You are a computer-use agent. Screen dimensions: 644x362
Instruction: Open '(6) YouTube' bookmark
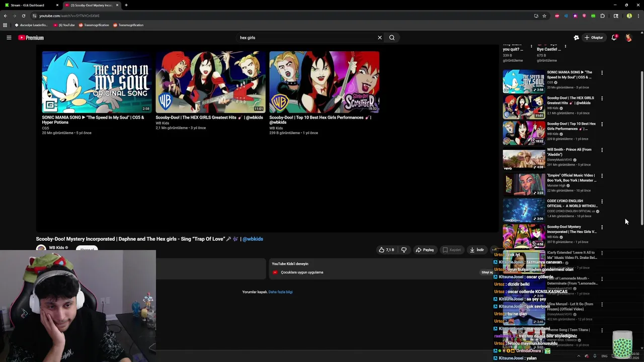(x=64, y=25)
